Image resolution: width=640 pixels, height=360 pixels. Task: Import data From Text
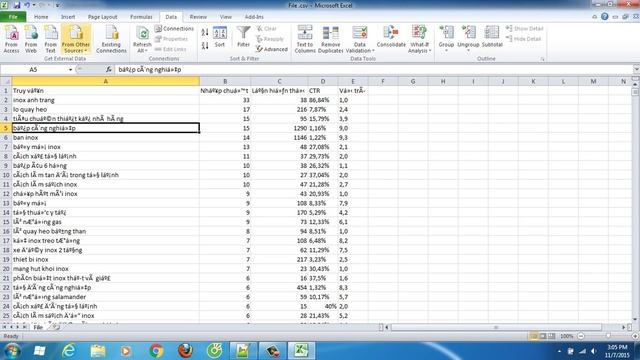[50, 39]
